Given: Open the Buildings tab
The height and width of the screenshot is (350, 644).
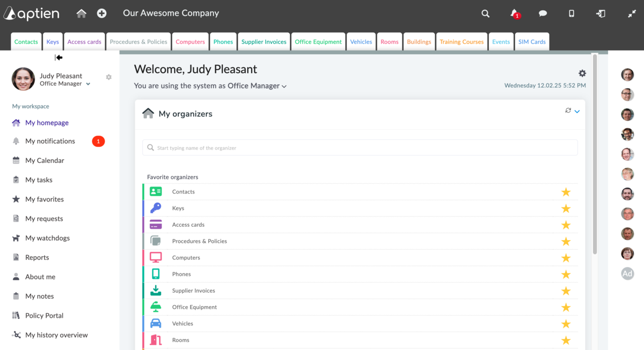Looking at the screenshot, I should tap(419, 42).
